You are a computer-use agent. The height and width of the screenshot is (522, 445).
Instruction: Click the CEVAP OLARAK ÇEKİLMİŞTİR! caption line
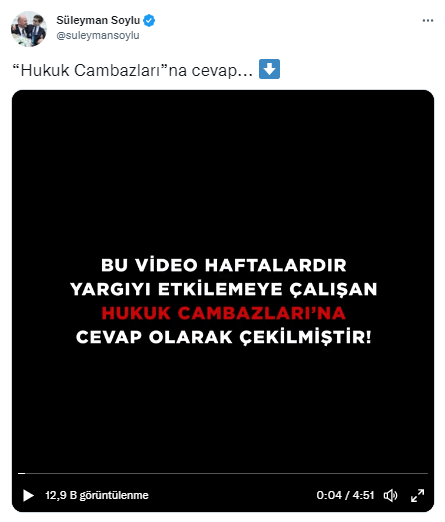coord(223,337)
